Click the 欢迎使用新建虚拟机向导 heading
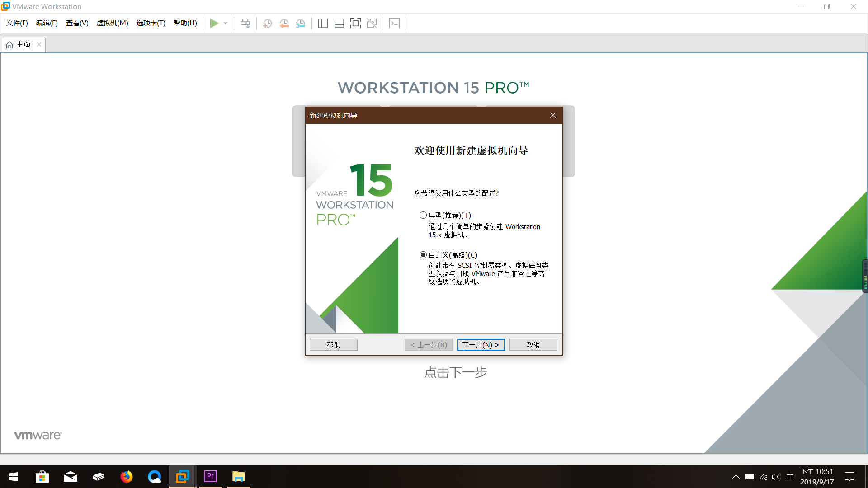This screenshot has width=868, height=488. point(471,150)
